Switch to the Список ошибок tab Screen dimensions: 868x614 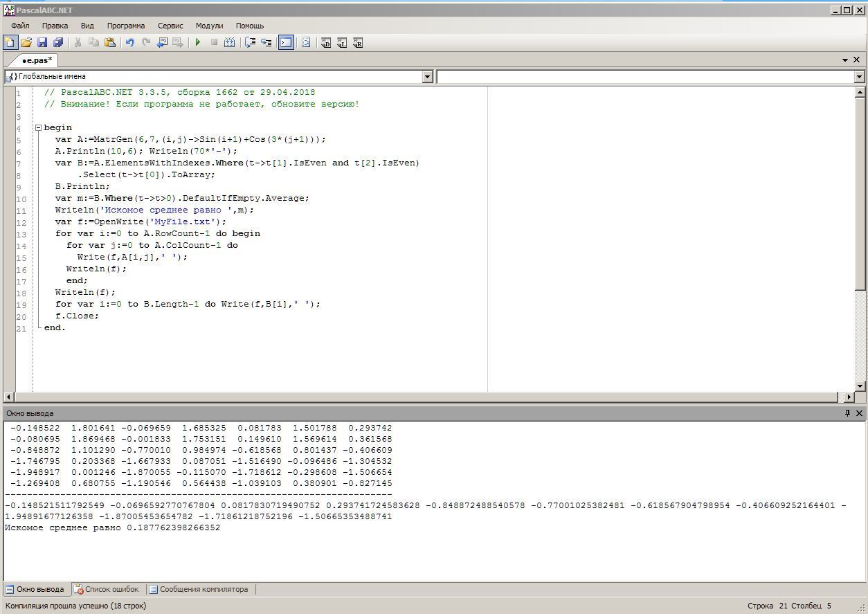[x=107, y=590]
